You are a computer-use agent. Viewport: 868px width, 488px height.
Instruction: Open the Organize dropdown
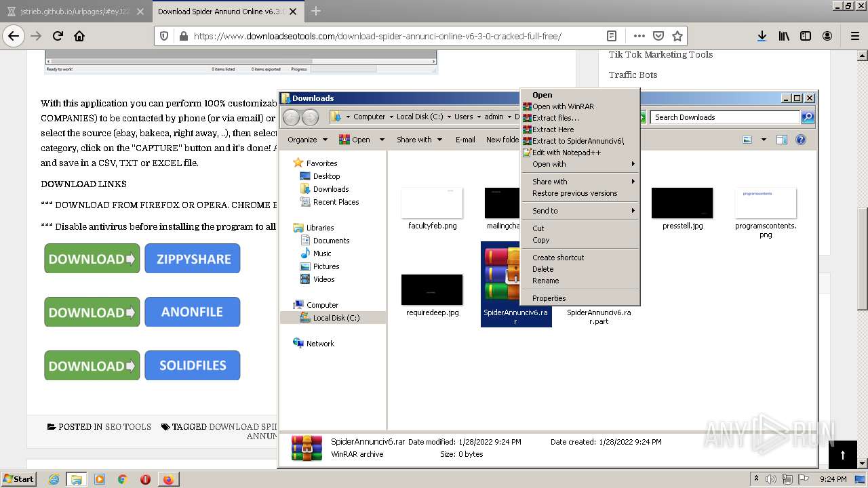pos(307,140)
